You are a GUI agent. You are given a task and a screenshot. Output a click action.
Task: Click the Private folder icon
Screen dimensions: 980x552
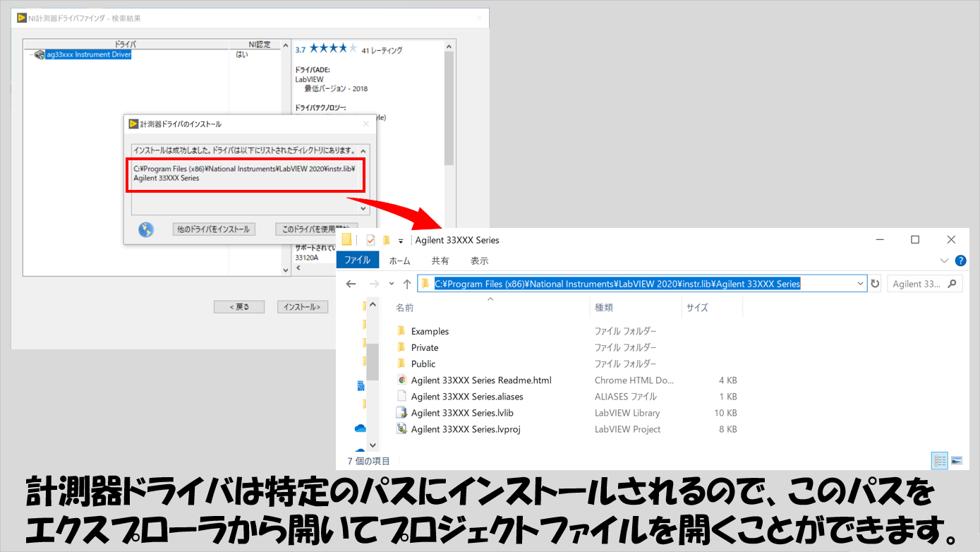[401, 347]
